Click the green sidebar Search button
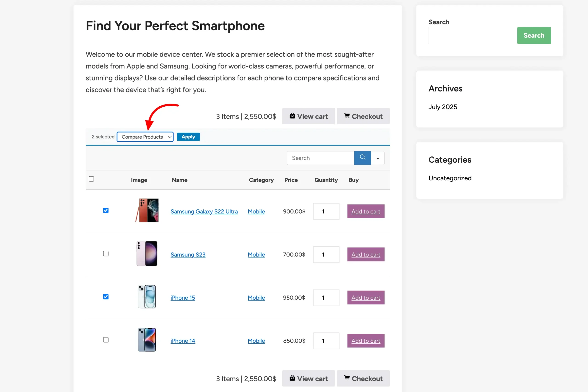 point(534,35)
